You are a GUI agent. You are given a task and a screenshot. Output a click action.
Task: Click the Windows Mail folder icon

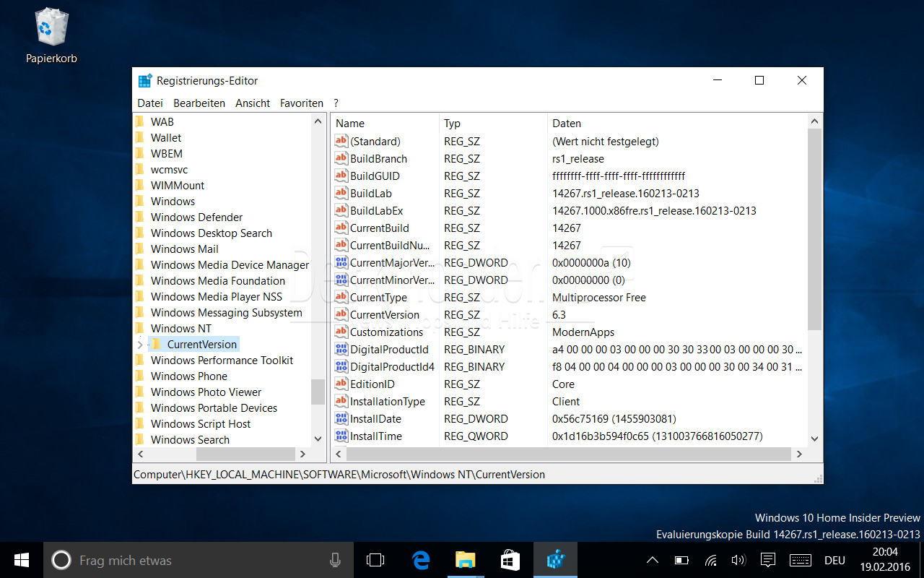click(x=139, y=249)
